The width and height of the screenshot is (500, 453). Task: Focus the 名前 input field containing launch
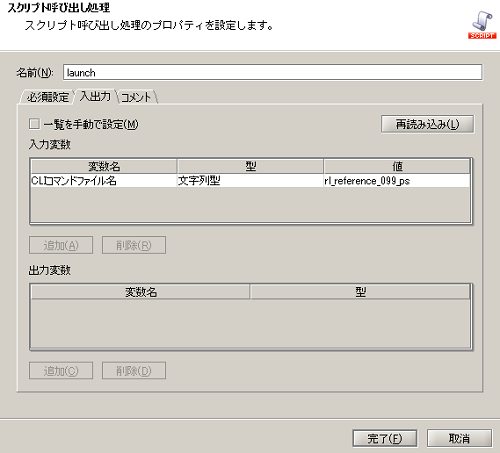272,72
